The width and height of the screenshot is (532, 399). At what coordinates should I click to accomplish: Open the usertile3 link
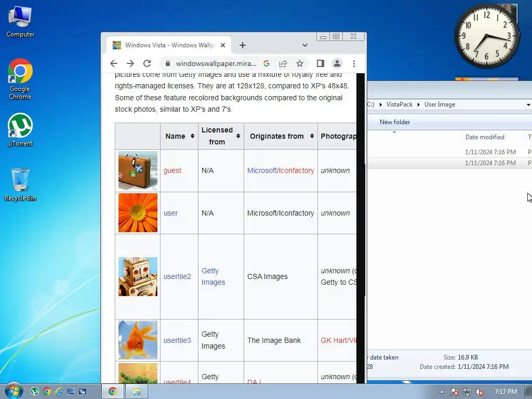click(x=177, y=340)
